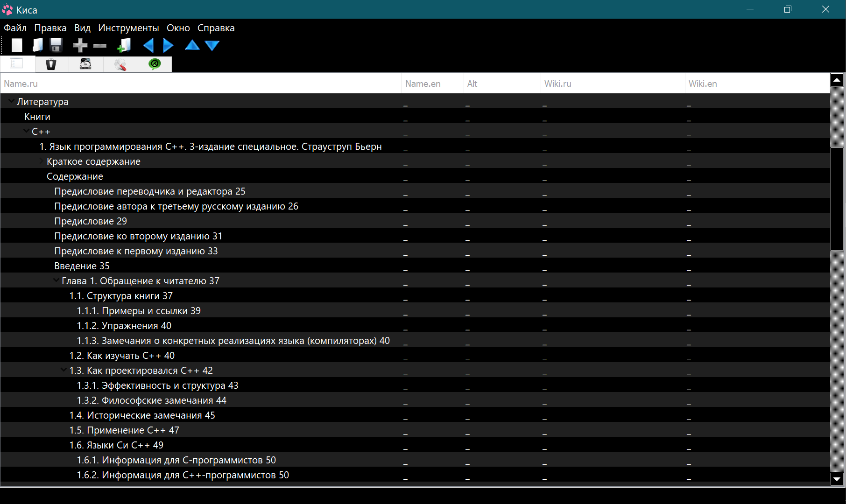
Task: Click the blue up arrow toolbar icon
Action: tap(192, 45)
